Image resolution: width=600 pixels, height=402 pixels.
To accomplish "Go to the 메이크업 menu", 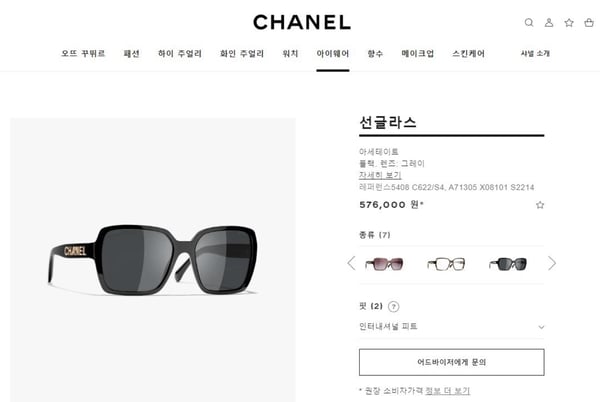I will 417,54.
